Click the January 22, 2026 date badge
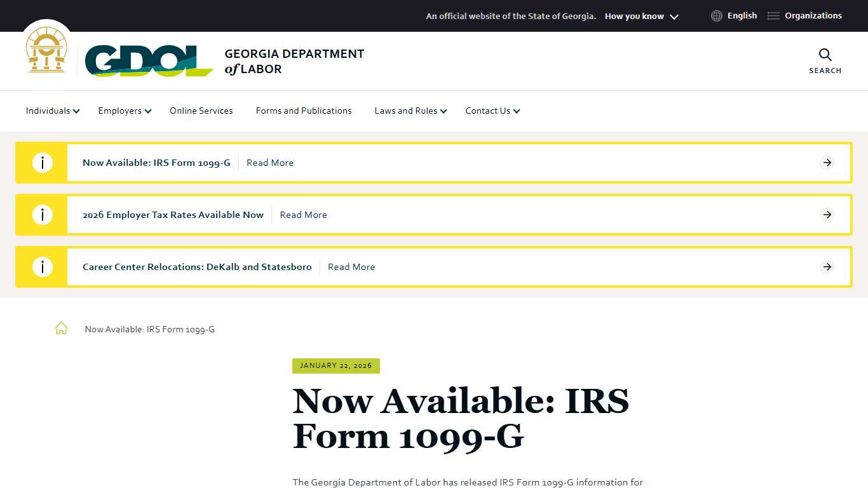The height and width of the screenshot is (488, 868). (x=336, y=365)
